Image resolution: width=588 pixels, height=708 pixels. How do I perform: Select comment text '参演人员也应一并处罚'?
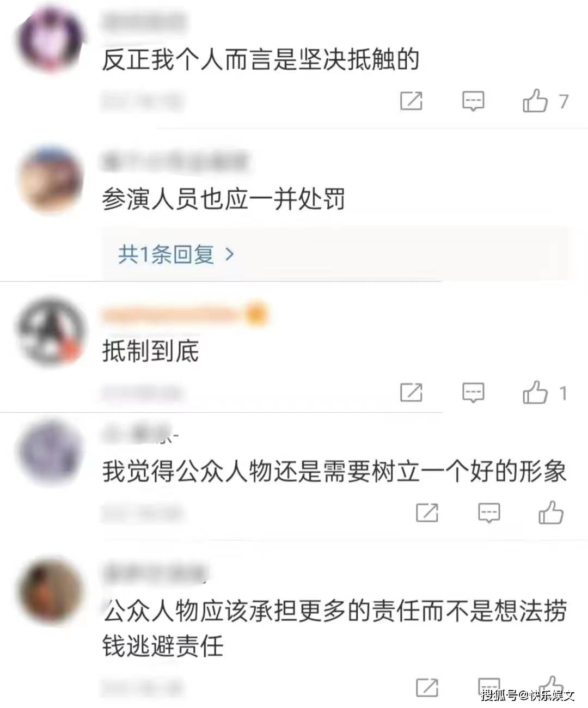223,200
